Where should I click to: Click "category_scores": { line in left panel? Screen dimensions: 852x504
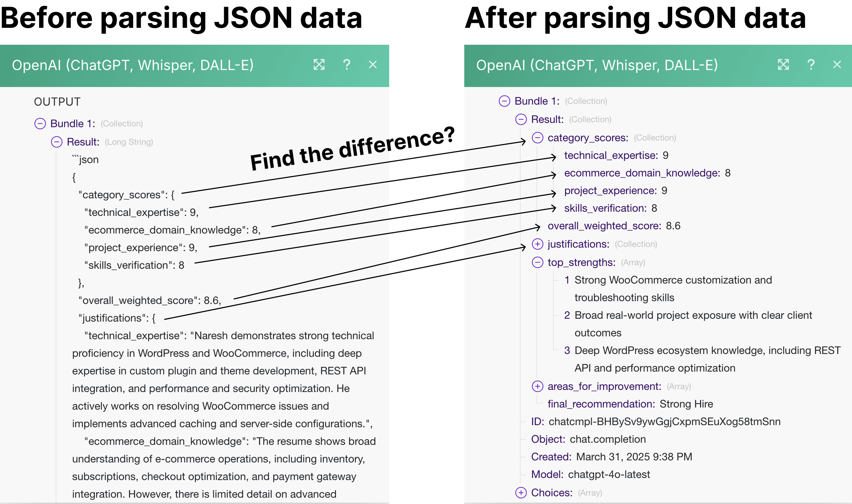click(127, 195)
